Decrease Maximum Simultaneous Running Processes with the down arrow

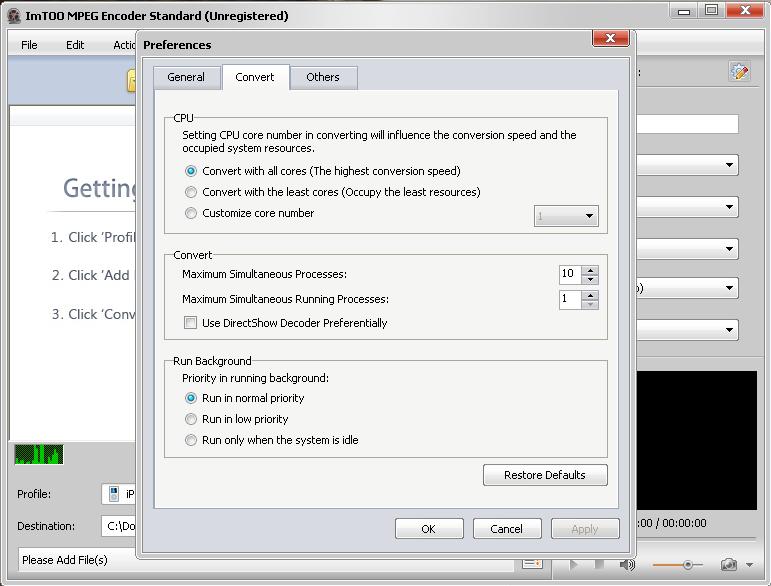tap(590, 304)
